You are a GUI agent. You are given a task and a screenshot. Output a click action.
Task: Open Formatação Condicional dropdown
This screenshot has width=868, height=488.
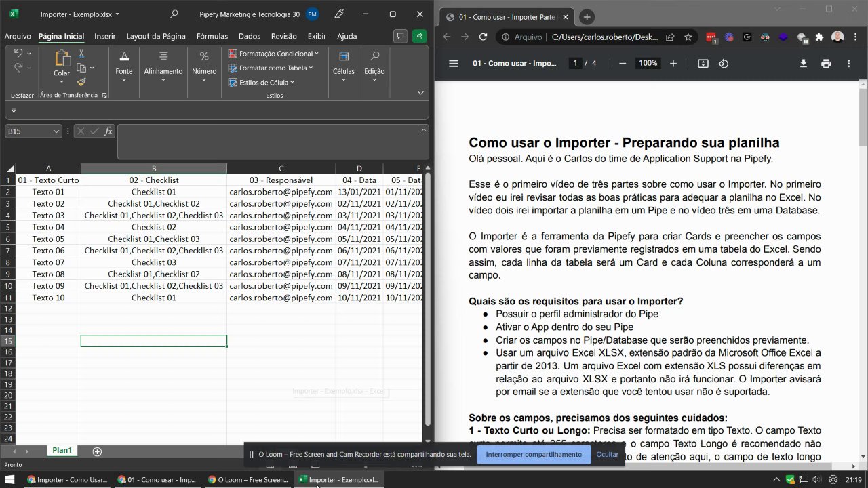pyautogui.click(x=273, y=54)
